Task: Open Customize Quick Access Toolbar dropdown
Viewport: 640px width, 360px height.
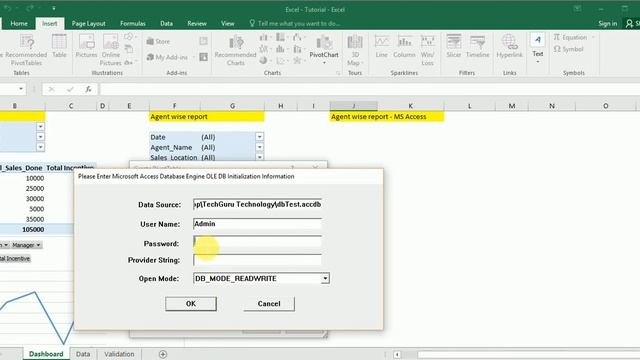Action: (54, 9)
